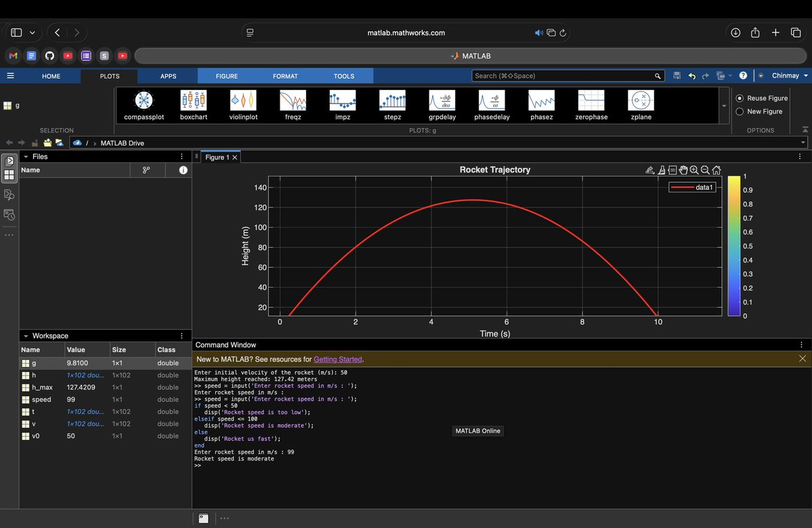The height and width of the screenshot is (528, 812).
Task: Open the Workspace panel actions menu
Action: coord(181,336)
